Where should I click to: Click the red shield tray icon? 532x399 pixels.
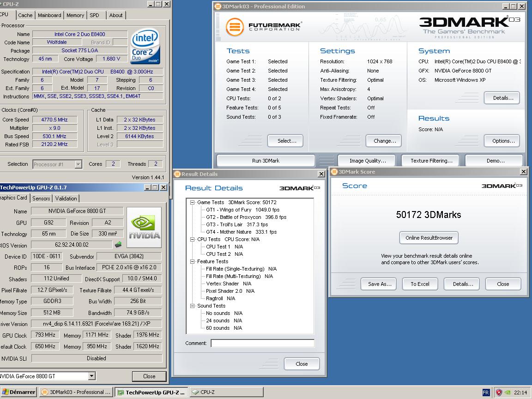[499, 393]
